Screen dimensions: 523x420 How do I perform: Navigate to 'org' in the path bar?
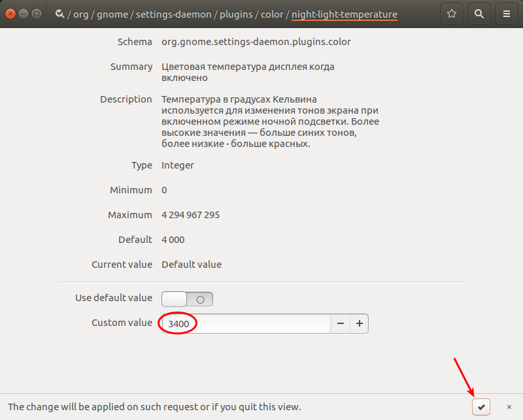tap(80, 14)
